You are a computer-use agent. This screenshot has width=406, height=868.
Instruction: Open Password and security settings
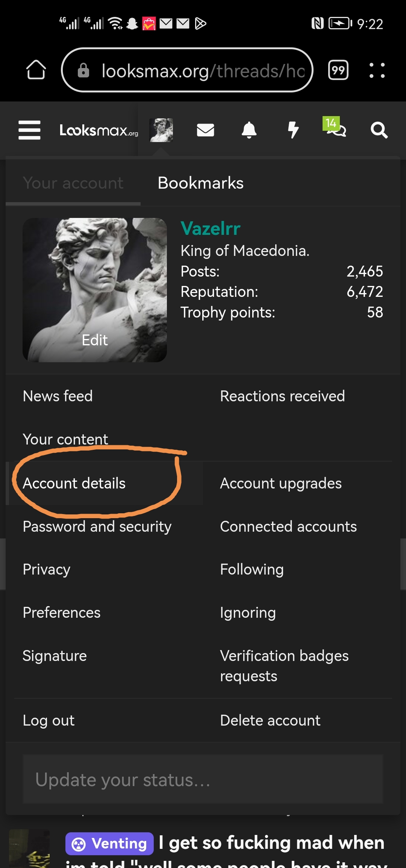point(97,526)
